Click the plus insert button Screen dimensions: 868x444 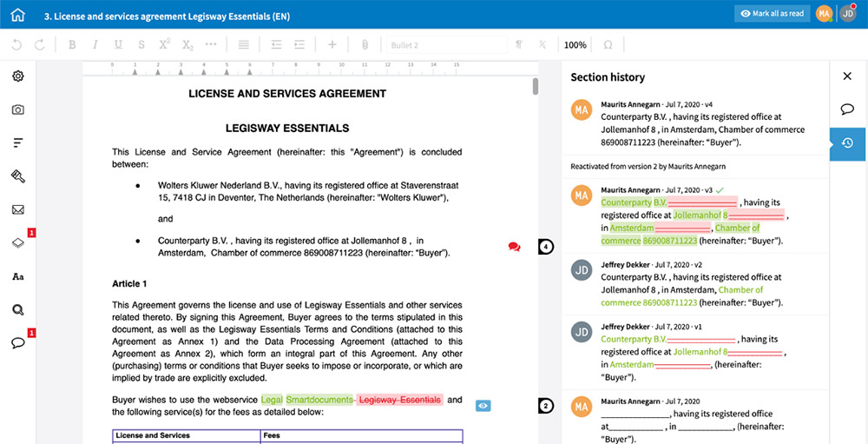(x=332, y=45)
